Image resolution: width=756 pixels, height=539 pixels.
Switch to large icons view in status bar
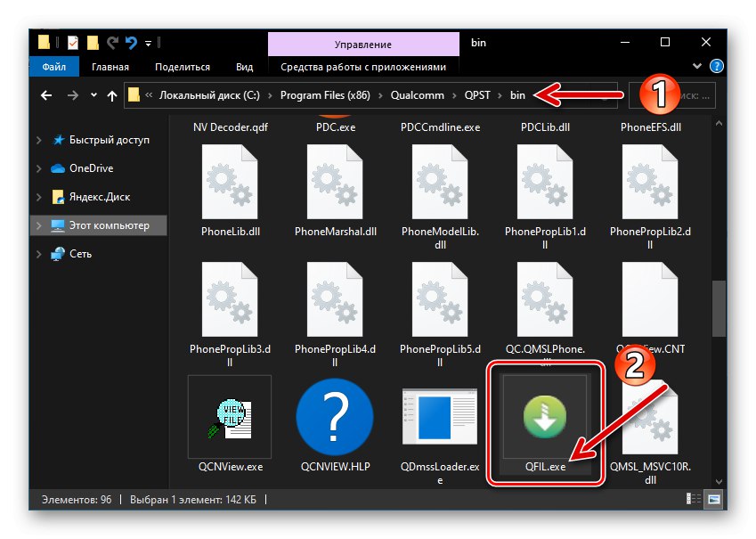pos(714,499)
